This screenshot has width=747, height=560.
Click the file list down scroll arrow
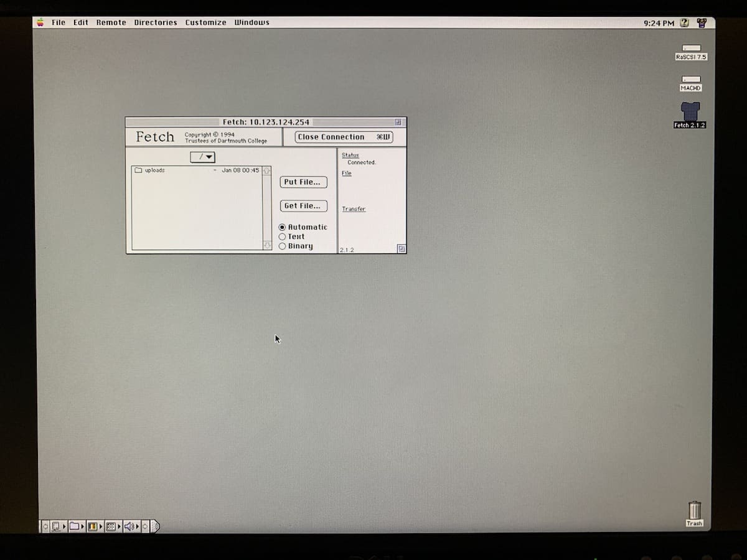pyautogui.click(x=267, y=246)
